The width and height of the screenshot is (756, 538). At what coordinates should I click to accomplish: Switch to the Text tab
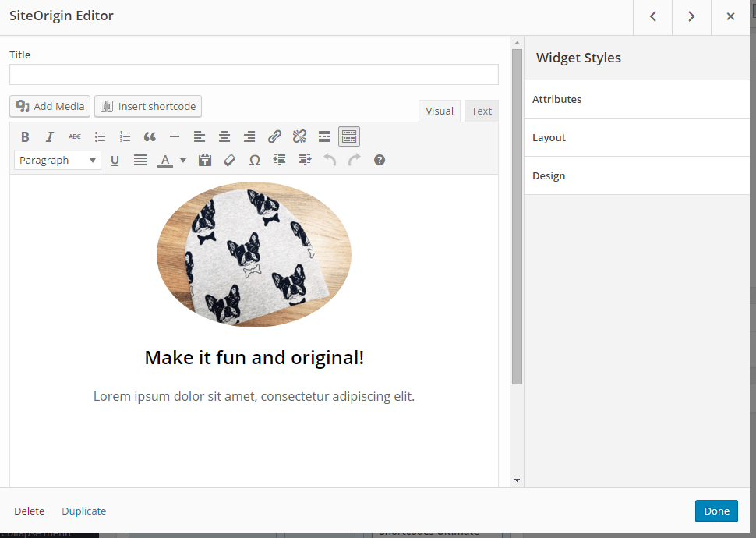coord(481,111)
